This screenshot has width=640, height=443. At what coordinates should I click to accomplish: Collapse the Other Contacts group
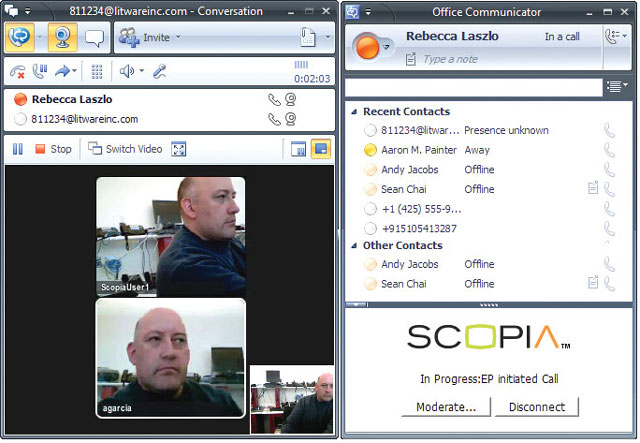pyautogui.click(x=354, y=245)
